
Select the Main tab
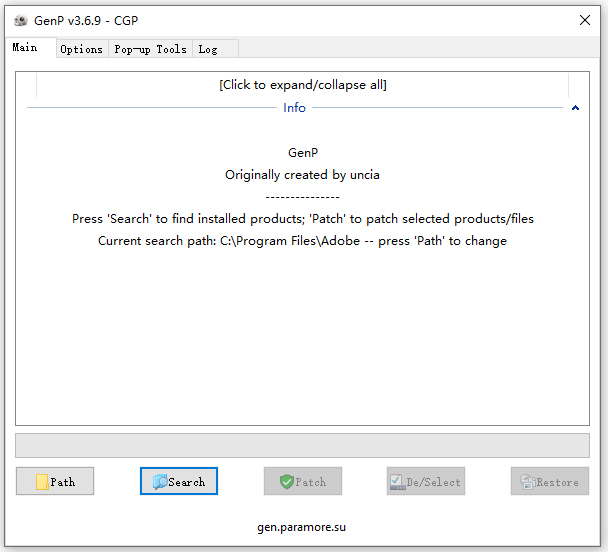click(25, 48)
